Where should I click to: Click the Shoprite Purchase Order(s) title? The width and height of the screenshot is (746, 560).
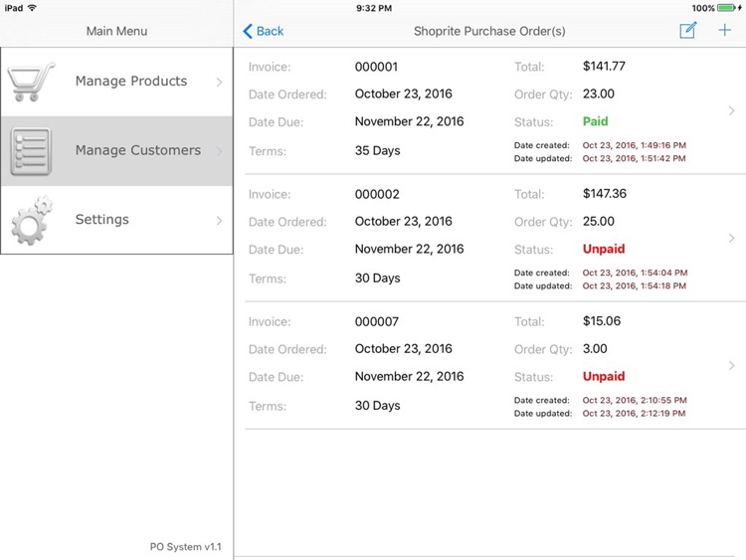tap(489, 32)
